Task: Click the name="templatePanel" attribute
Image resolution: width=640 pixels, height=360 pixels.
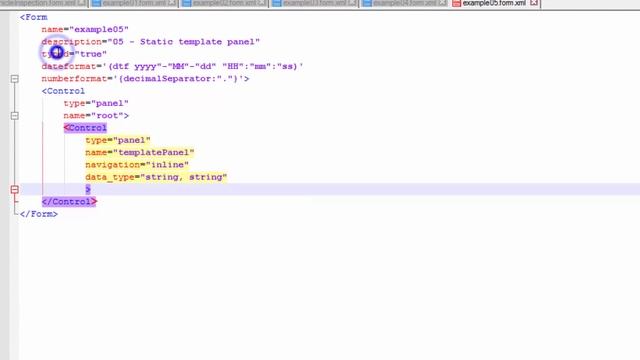Action: [x=140, y=152]
